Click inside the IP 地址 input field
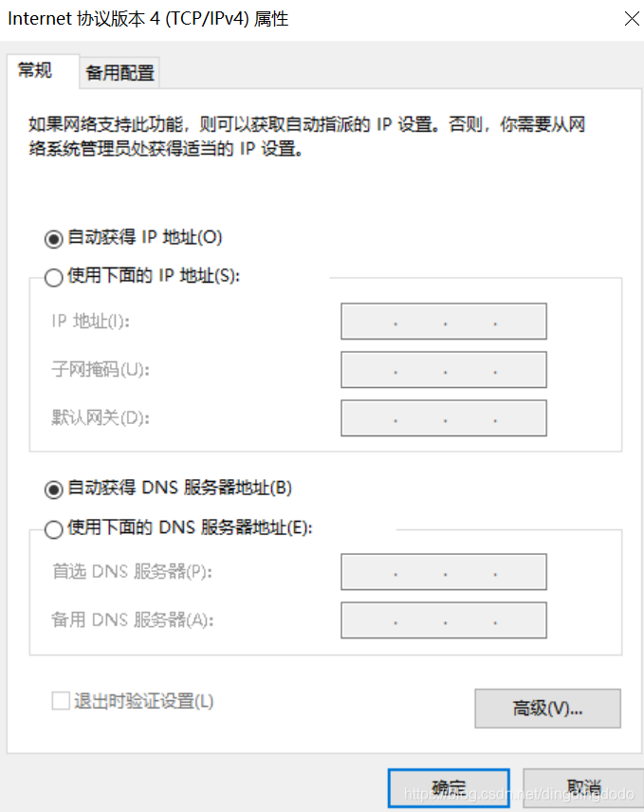Image resolution: width=644 pixels, height=812 pixels. click(x=443, y=322)
